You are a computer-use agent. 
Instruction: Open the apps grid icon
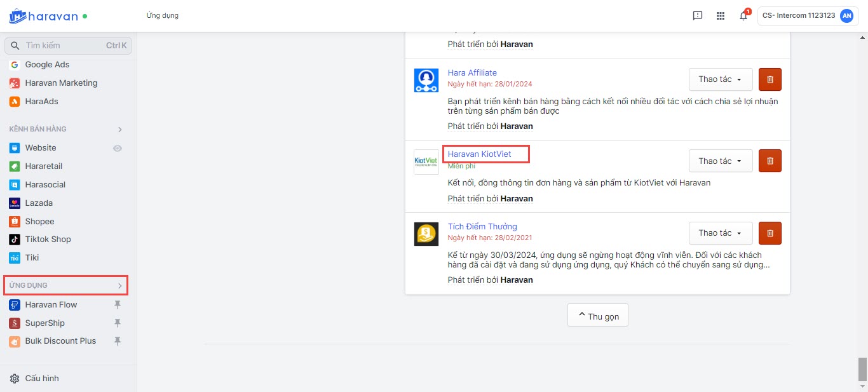pyautogui.click(x=720, y=16)
